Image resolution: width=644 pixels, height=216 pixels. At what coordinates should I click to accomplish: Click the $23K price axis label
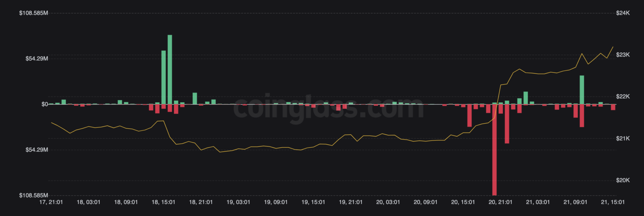point(623,55)
